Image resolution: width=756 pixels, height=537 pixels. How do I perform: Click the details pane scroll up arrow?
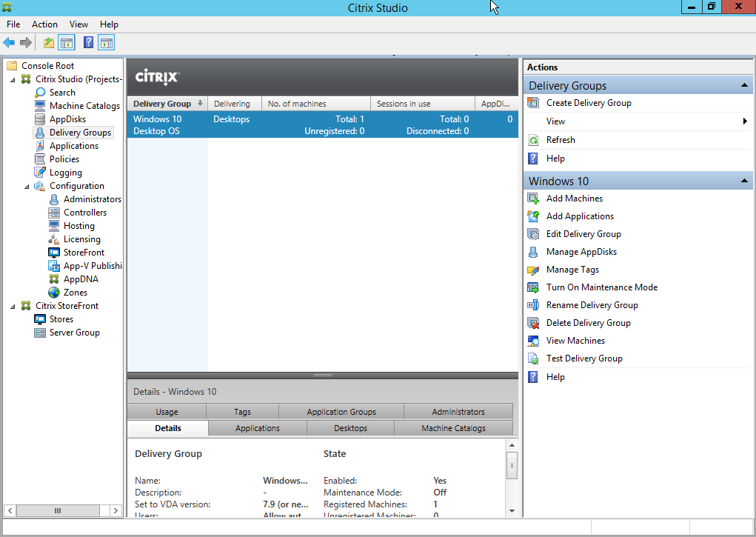512,445
